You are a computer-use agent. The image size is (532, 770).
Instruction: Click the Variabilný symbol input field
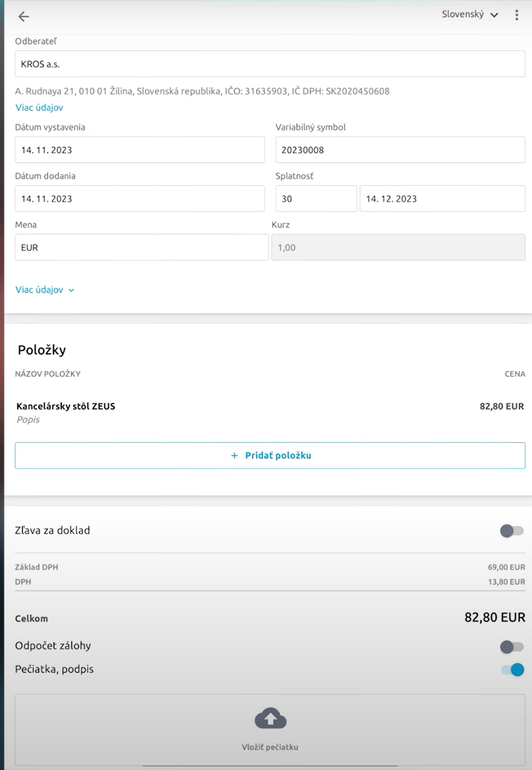pos(400,150)
